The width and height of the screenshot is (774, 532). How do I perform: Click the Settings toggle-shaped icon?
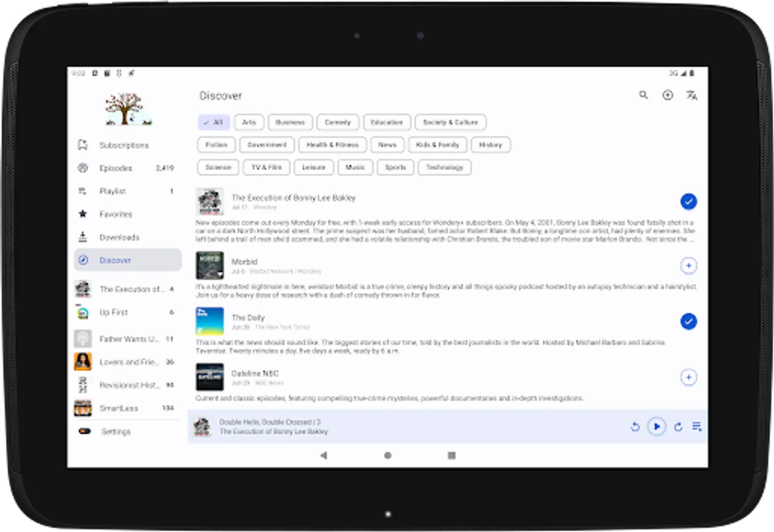85,432
